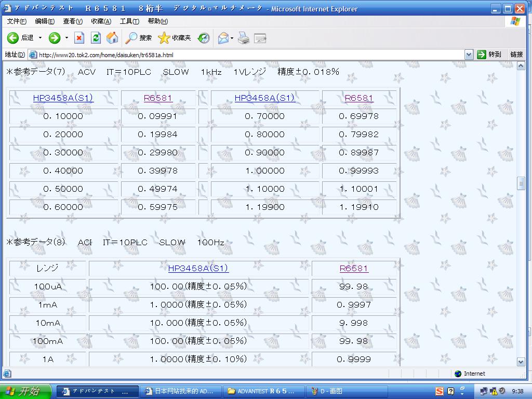Open first R6581 link in ACV table

click(158, 98)
